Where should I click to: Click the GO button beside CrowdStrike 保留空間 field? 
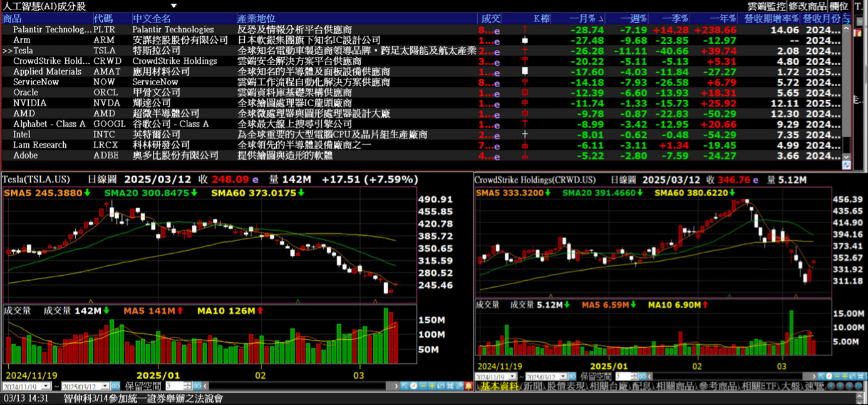pyautogui.click(x=643, y=376)
